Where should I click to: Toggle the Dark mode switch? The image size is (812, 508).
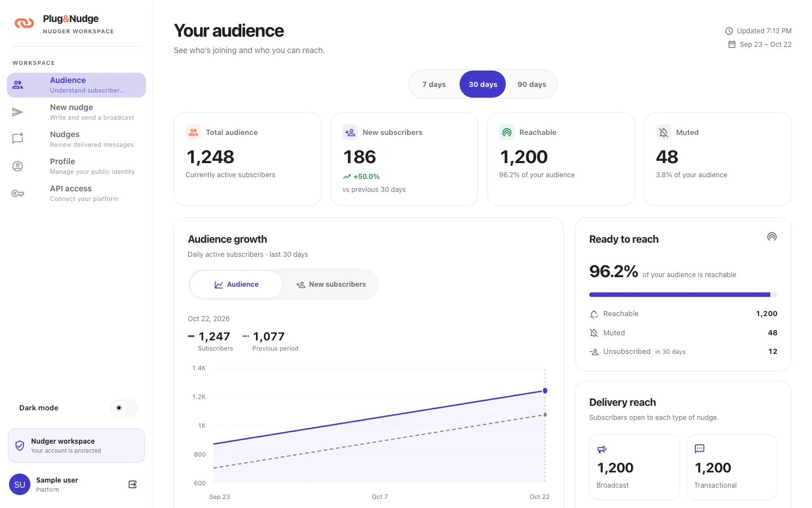(125, 408)
